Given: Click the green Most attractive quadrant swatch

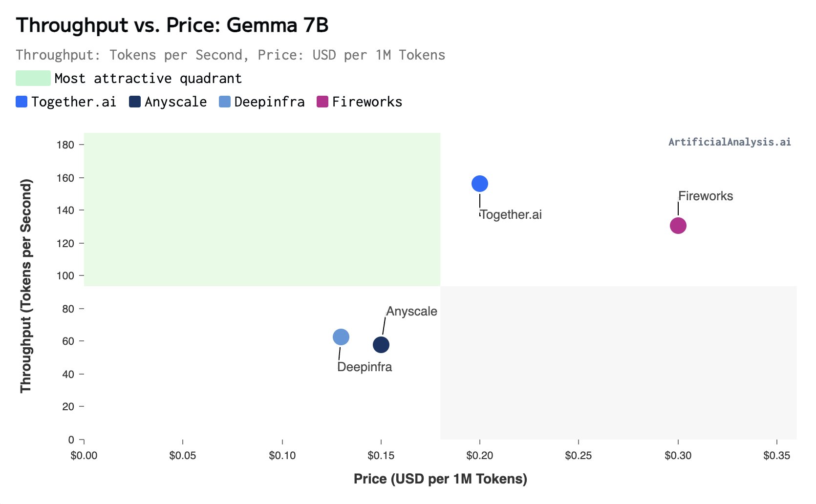Looking at the screenshot, I should 33,78.
